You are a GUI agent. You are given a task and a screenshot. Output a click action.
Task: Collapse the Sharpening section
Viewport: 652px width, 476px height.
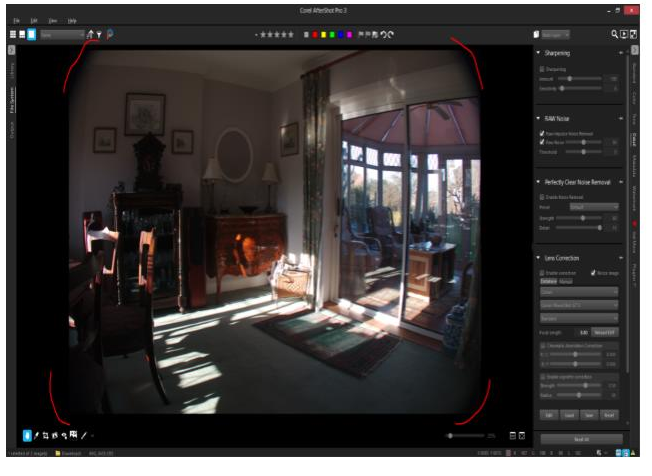pos(538,53)
